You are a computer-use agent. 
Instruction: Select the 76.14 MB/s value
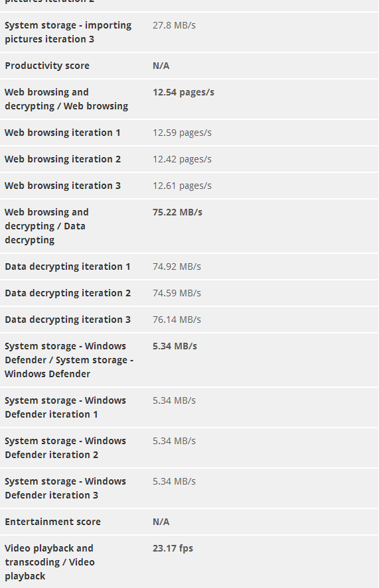coord(177,320)
